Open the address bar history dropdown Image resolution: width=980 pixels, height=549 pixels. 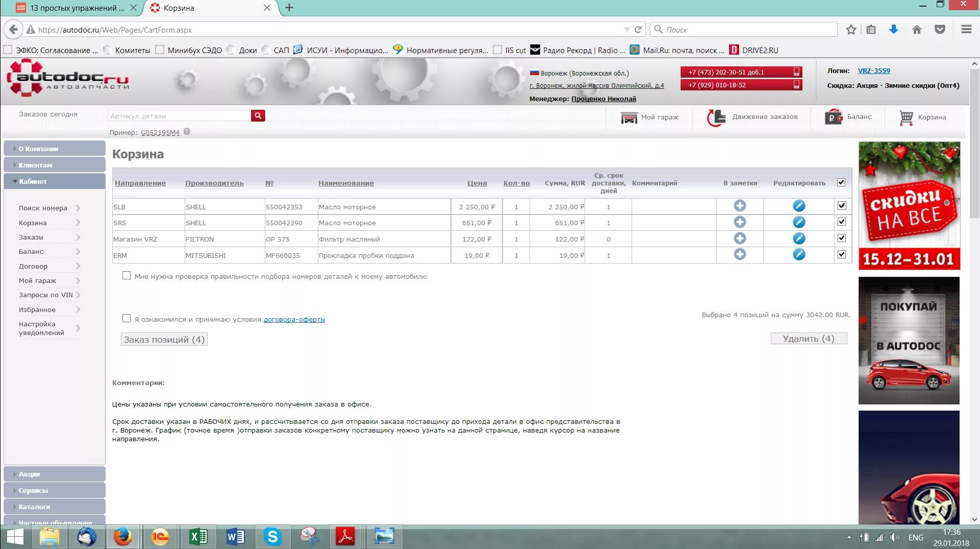627,30
